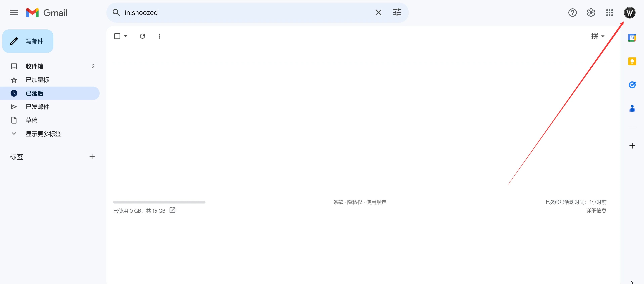Viewport: 644px width, 284px height.
Task: Open the 收件箱 inbox folder
Action: pos(50,67)
